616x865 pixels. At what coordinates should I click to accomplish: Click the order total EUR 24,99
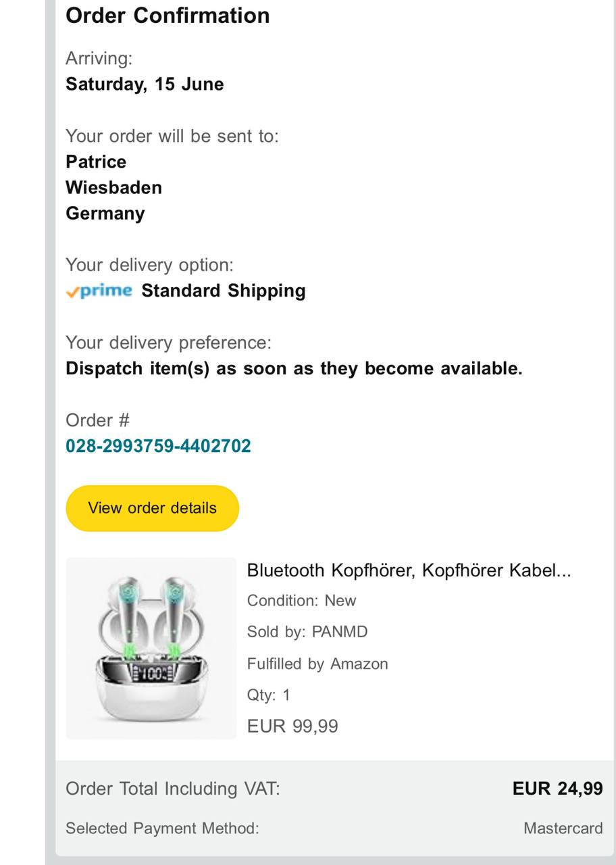[x=557, y=789]
